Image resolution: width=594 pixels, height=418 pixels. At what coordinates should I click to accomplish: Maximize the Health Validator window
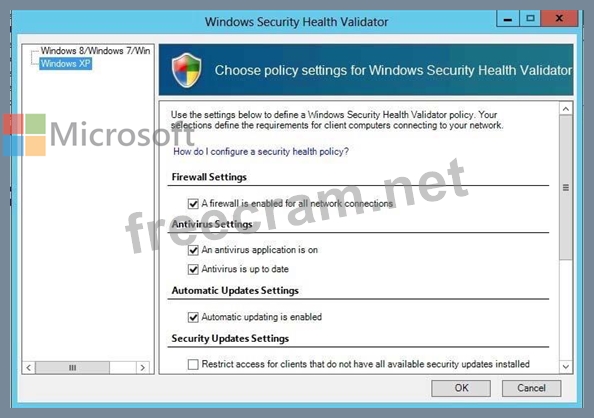(530, 18)
